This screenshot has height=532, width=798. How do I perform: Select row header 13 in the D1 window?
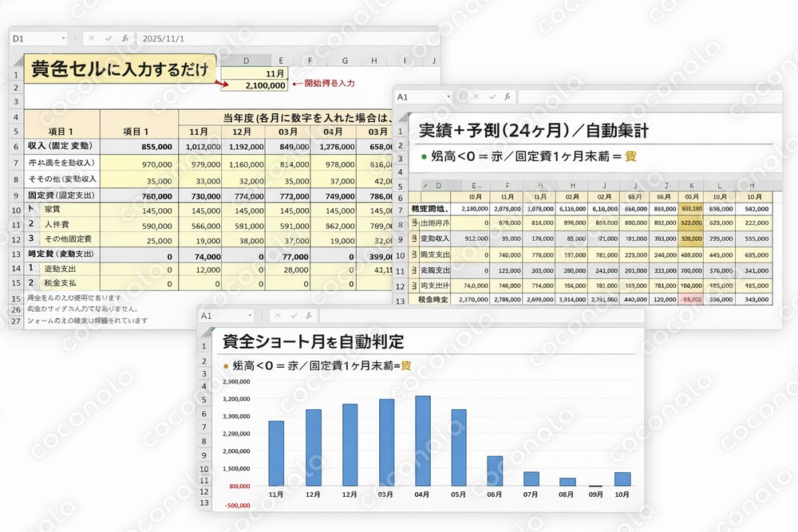(x=16, y=254)
